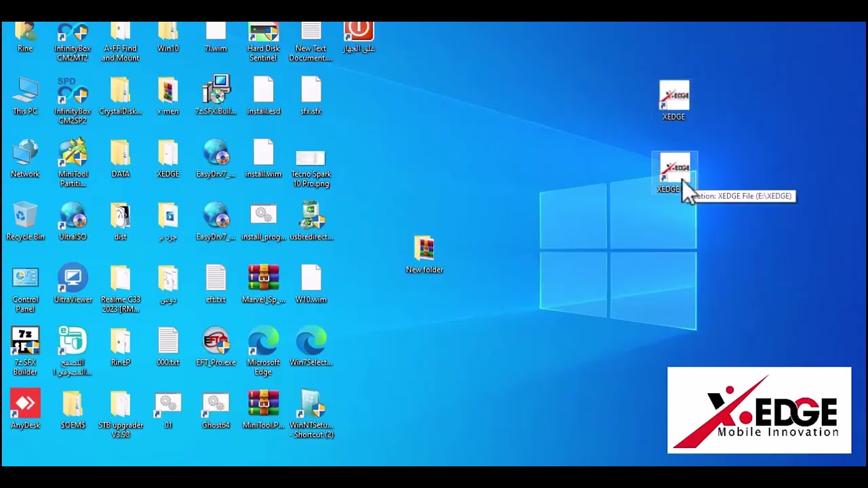Select the 01 batch shortcut
The height and width of the screenshot is (488, 868).
tap(168, 409)
